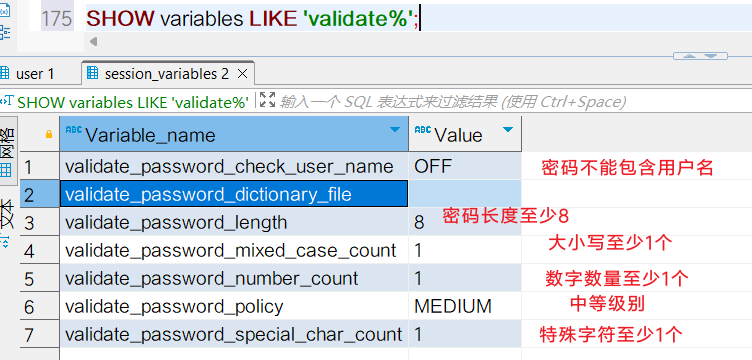Click the SQL script icon left of the query text
This screenshot has height=360, width=752.
pyautogui.click(x=6, y=102)
